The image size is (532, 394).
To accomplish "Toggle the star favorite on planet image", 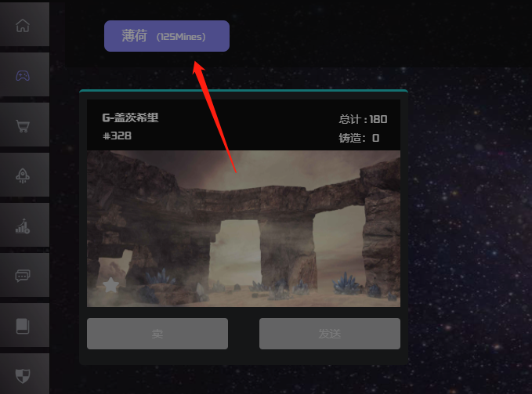I will tap(110, 285).
